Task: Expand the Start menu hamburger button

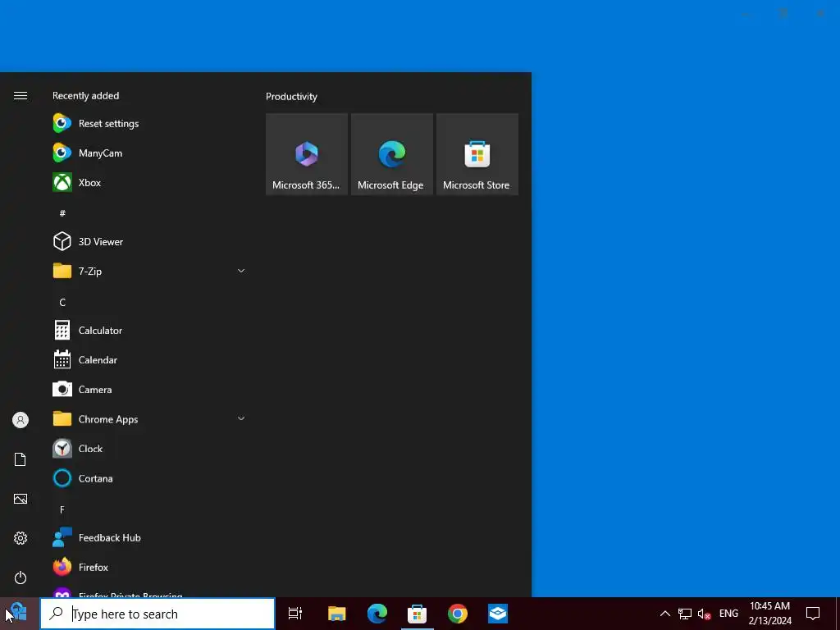Action: 21,96
